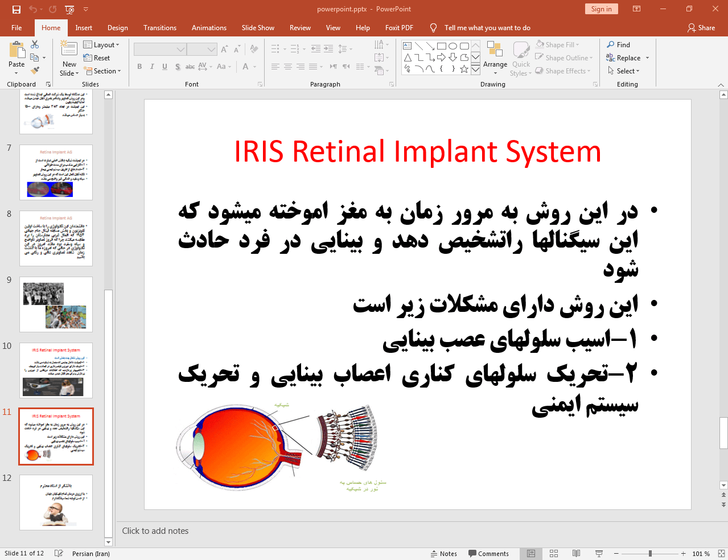Open the Shape Fill dropdown
This screenshot has height=560, width=728.
[558, 44]
